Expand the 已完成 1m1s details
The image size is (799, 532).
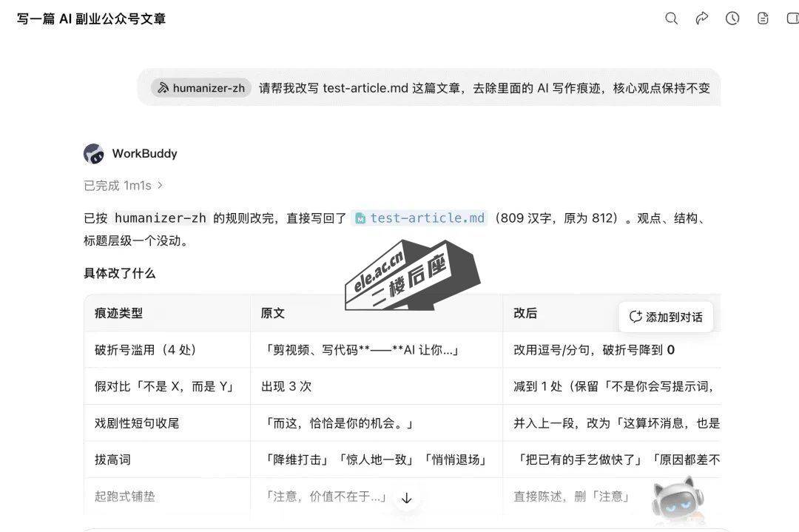click(x=123, y=186)
